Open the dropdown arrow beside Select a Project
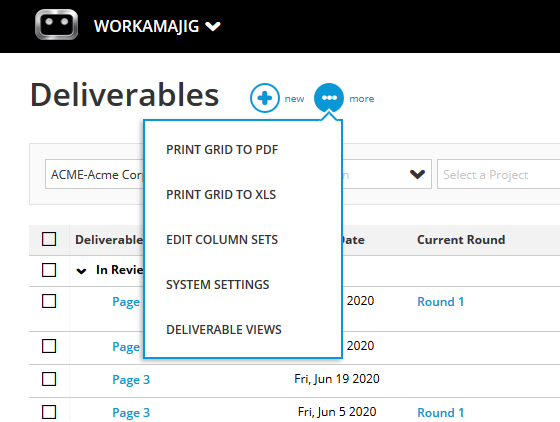This screenshot has width=560, height=422. [417, 174]
